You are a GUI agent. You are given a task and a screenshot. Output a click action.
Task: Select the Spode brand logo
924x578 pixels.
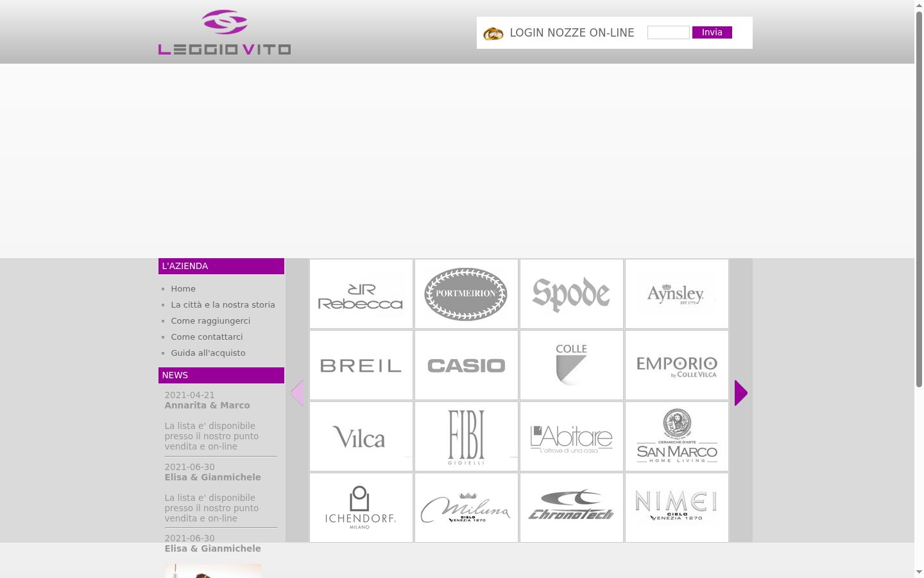(572, 294)
